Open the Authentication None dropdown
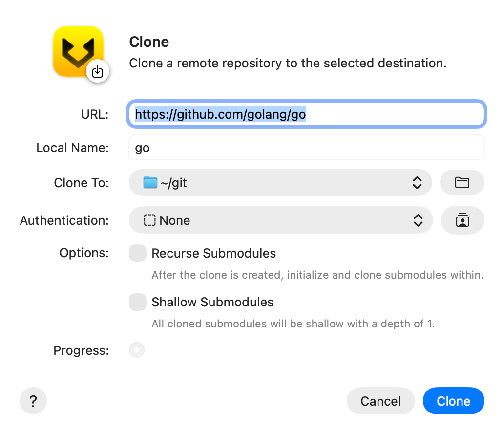This screenshot has height=434, width=504. [281, 220]
